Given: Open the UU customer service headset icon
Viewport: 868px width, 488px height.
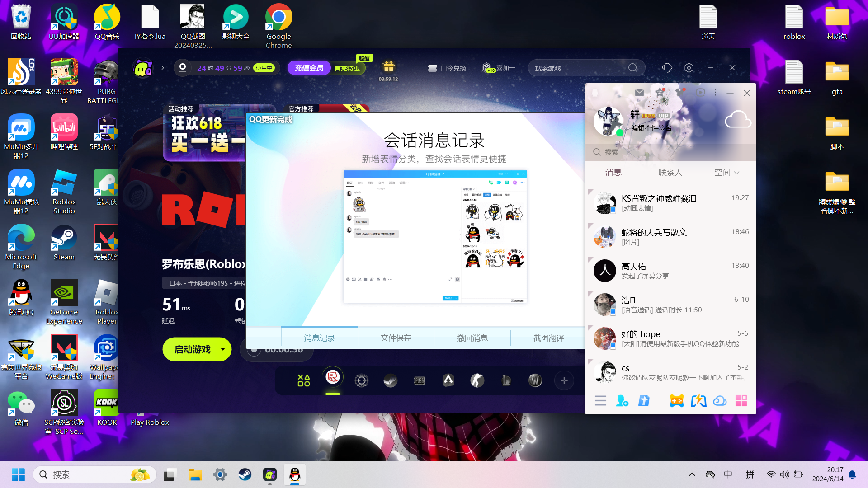Looking at the screenshot, I should 667,68.
